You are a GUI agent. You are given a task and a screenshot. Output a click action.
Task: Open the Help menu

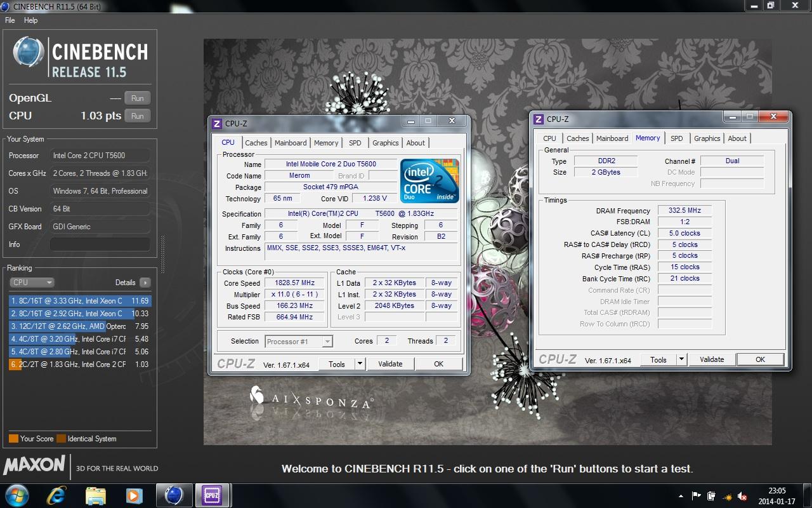coord(31,20)
